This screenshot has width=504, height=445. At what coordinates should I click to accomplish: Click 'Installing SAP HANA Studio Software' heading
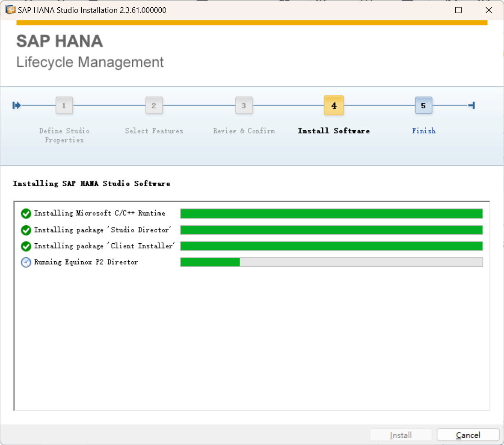click(92, 183)
